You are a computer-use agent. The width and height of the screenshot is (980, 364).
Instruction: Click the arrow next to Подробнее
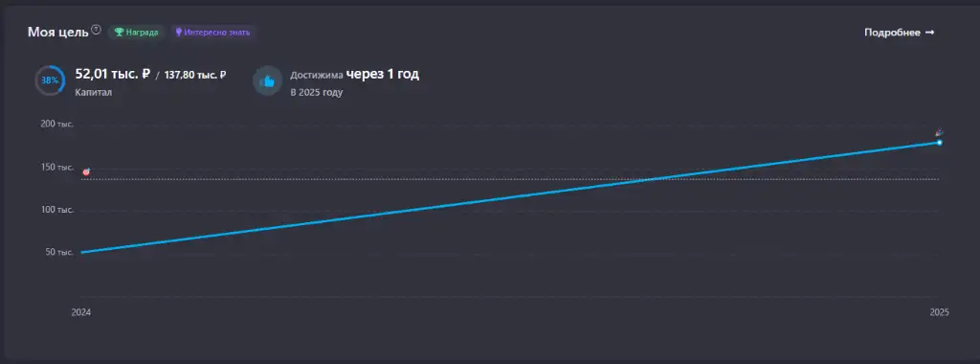(x=929, y=33)
